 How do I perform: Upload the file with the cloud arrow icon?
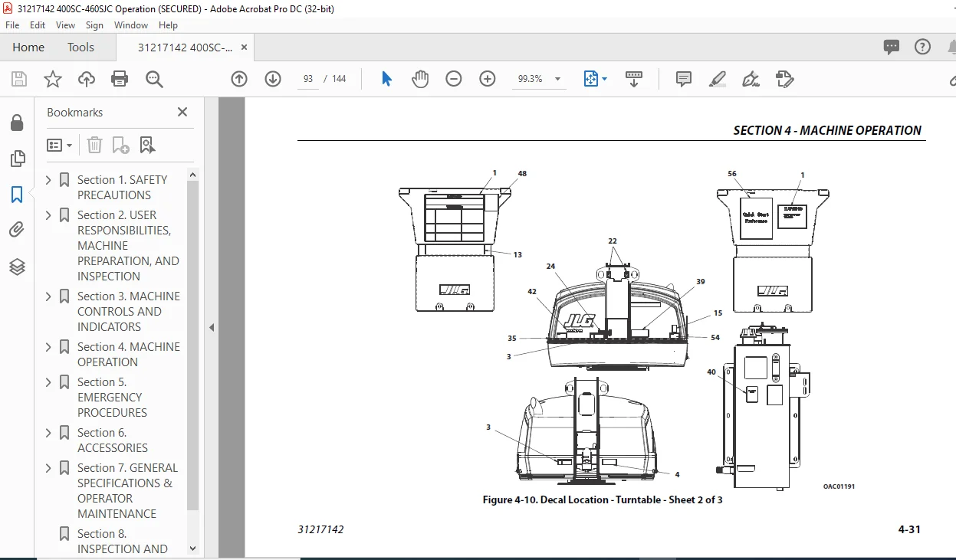pyautogui.click(x=87, y=79)
